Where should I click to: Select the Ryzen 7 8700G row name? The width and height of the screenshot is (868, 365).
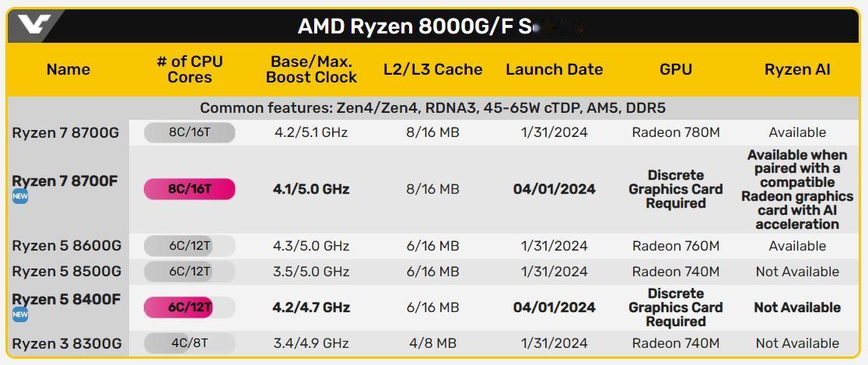coord(65,133)
